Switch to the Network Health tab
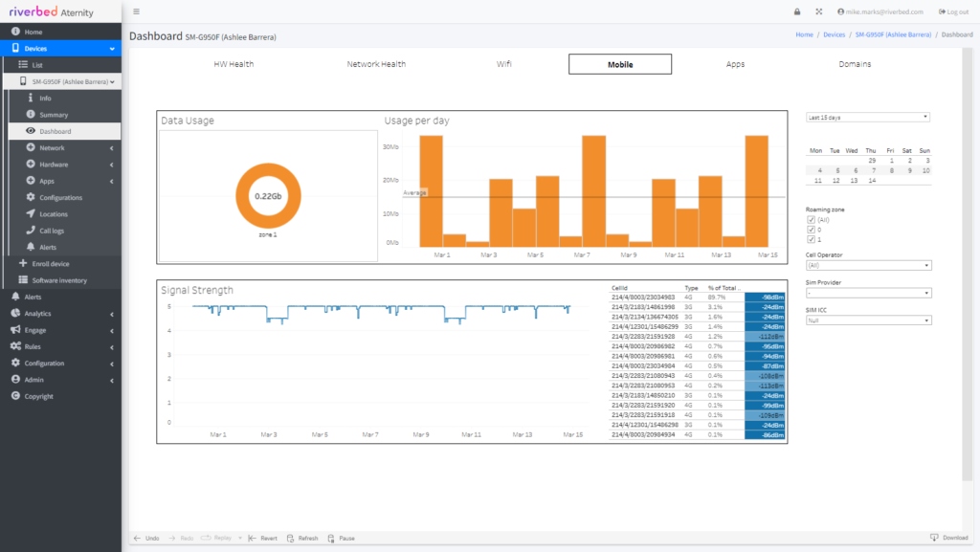 (x=376, y=64)
